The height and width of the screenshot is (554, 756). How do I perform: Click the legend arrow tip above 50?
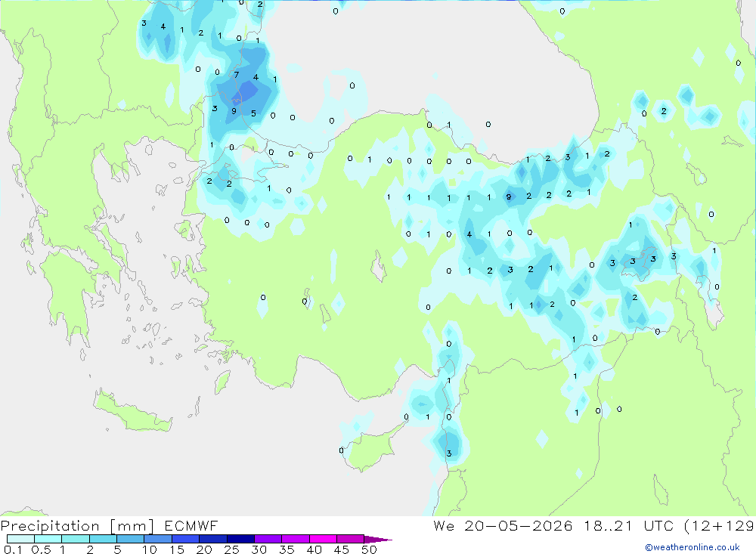[378, 540]
